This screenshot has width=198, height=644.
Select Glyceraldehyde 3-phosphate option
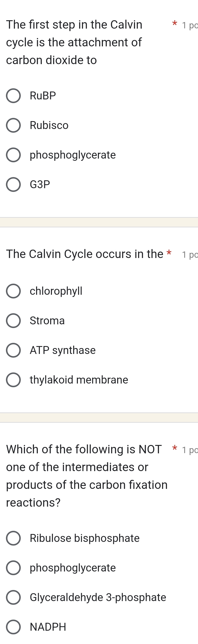tap(14, 597)
